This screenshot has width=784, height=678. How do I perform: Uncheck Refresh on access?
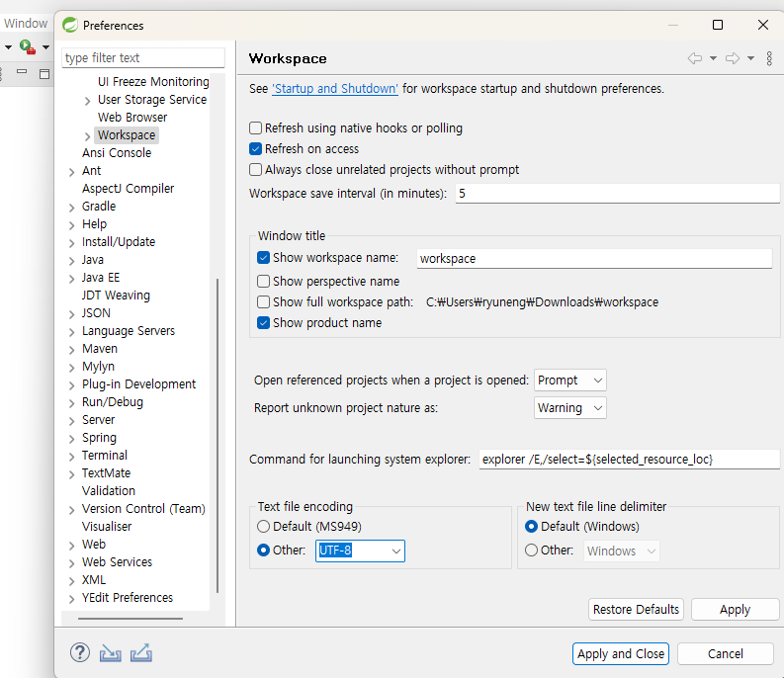coord(255,148)
